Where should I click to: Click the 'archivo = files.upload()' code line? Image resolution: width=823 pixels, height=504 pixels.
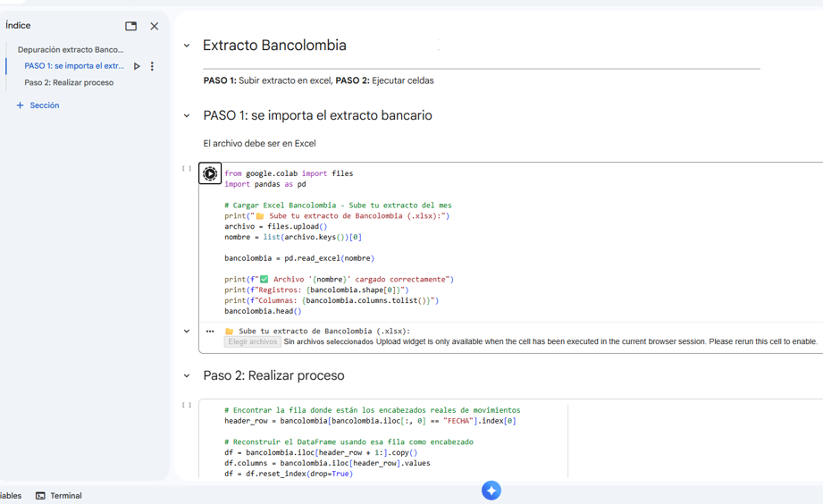[x=275, y=226]
